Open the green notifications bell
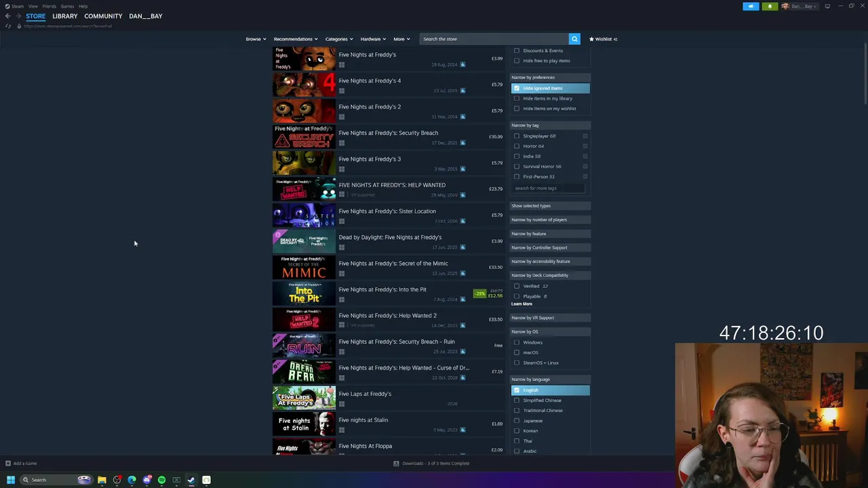This screenshot has height=488, width=868. [x=770, y=6]
